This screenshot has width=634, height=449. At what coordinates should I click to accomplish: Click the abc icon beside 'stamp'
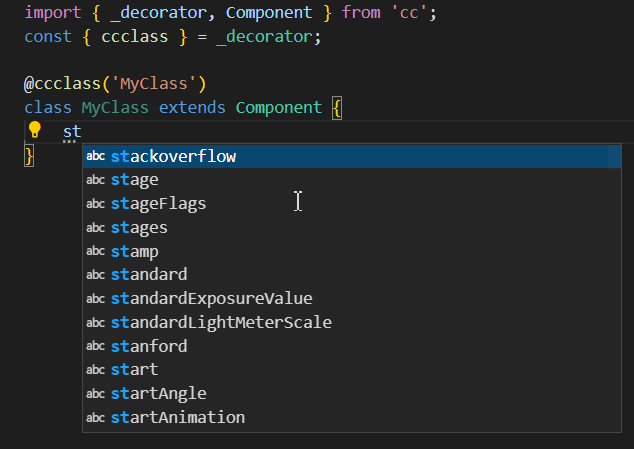tap(96, 251)
